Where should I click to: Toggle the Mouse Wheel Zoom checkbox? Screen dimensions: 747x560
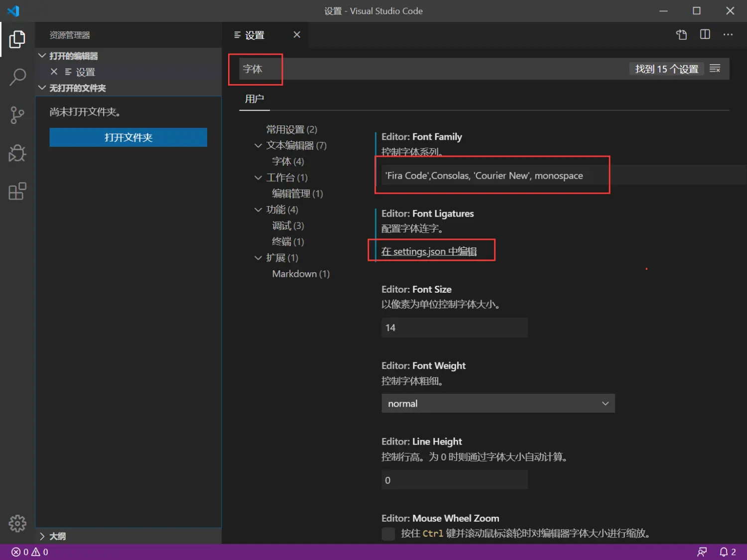click(x=388, y=534)
